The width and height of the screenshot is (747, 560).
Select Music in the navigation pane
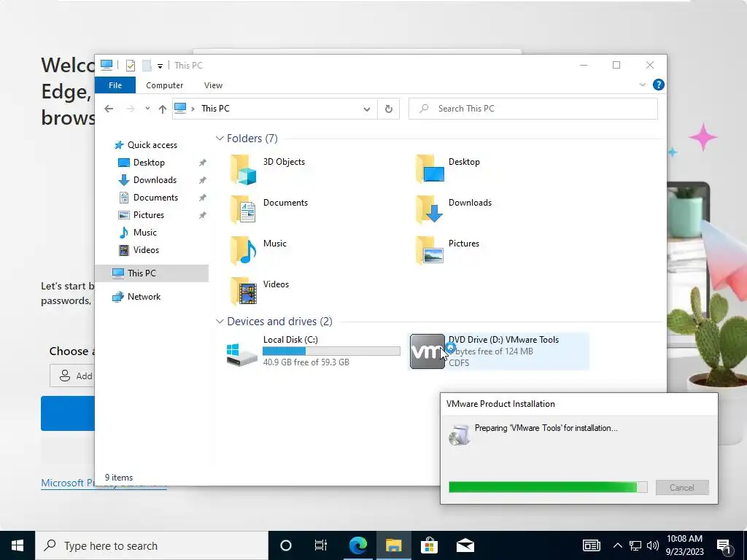pos(145,233)
